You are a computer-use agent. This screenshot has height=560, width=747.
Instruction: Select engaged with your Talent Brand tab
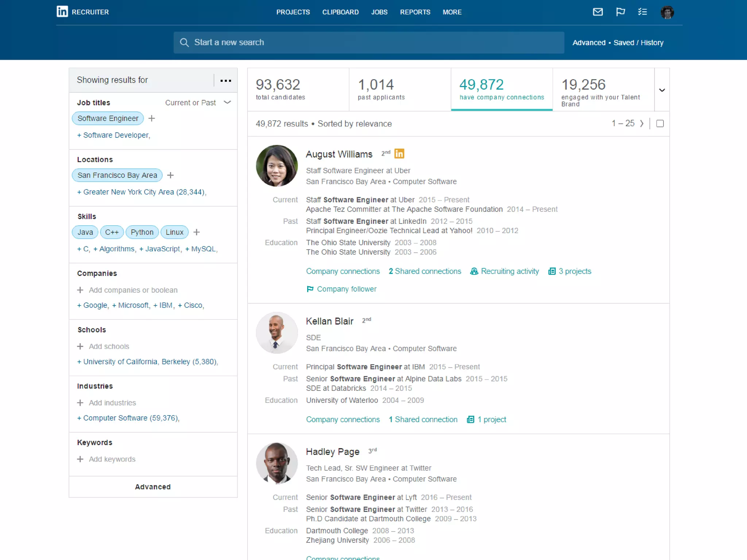[x=604, y=89]
